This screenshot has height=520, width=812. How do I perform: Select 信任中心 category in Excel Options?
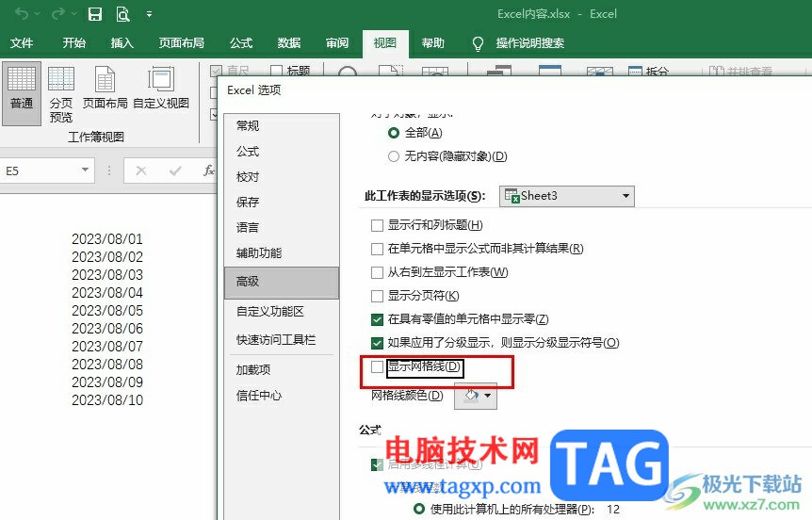282,396
